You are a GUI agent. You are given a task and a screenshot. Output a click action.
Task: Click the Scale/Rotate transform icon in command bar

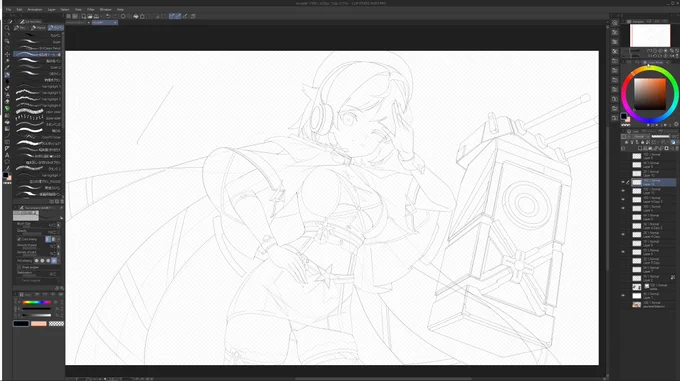pyautogui.click(x=142, y=16)
